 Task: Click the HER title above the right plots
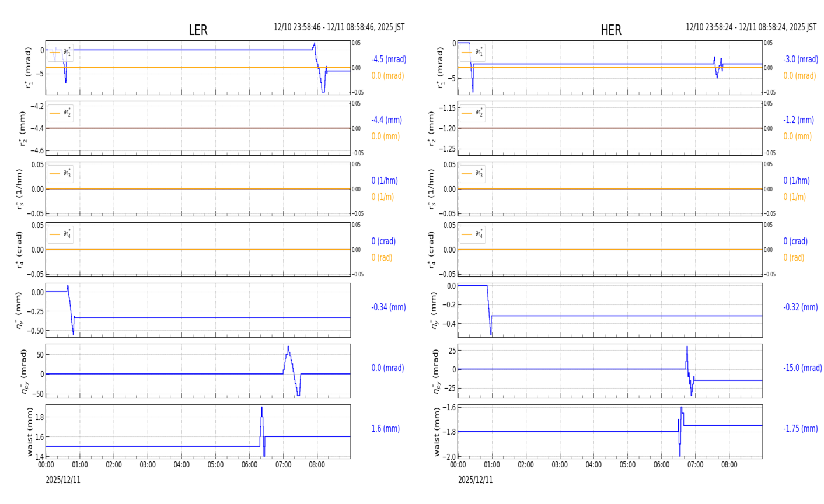pos(611,30)
